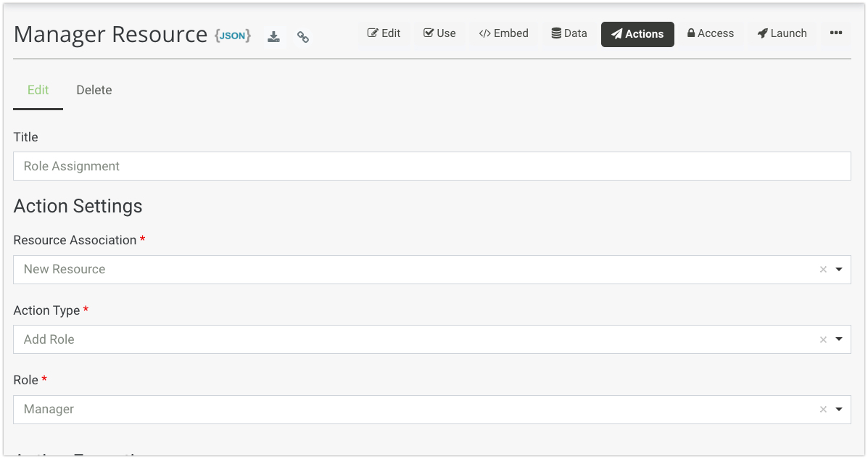Click the download form icon
The height and width of the screenshot is (459, 868).
(273, 37)
